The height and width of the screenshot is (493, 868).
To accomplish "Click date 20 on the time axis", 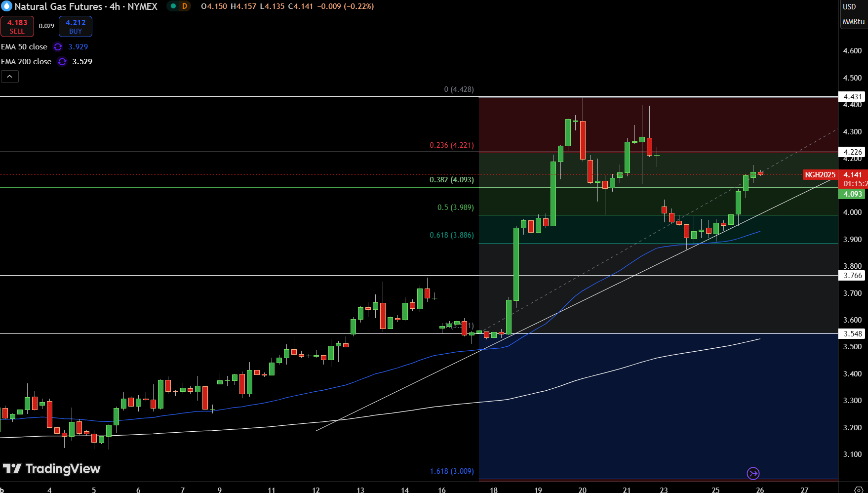I will (x=583, y=490).
